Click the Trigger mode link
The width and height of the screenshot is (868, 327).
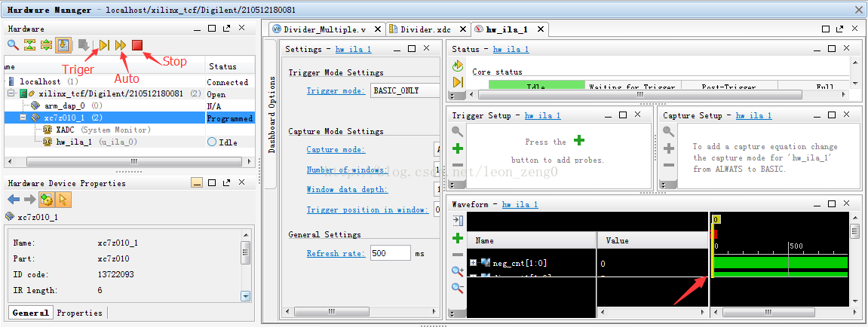tap(336, 90)
